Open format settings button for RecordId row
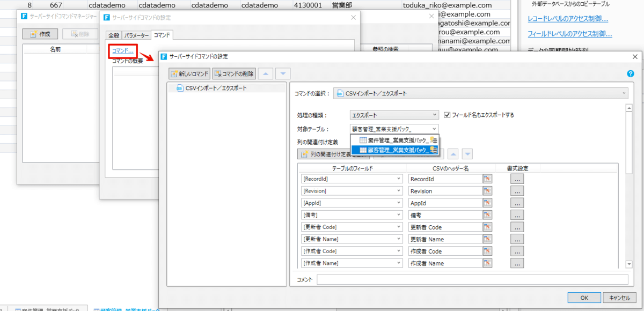 (x=517, y=179)
